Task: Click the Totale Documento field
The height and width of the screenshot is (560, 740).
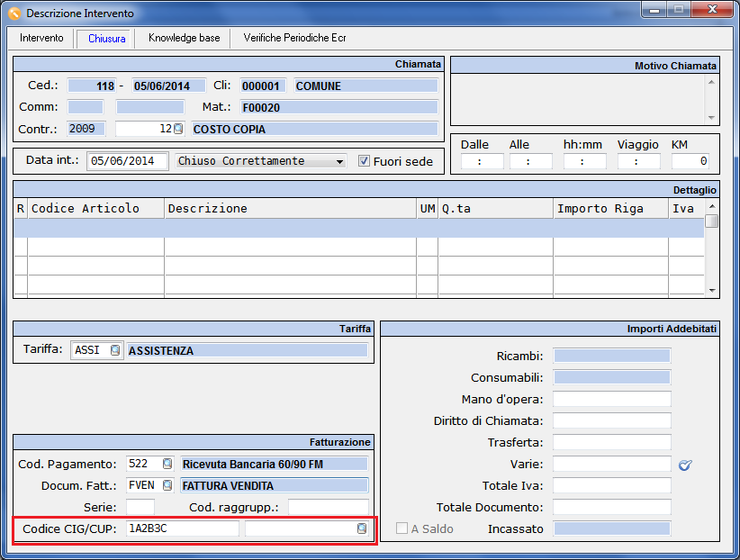Action: pos(612,507)
